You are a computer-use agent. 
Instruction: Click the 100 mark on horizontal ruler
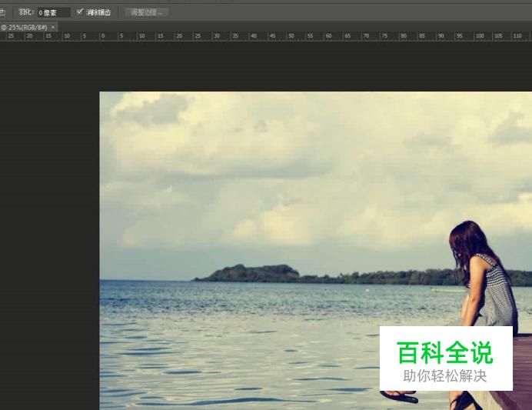point(478,36)
